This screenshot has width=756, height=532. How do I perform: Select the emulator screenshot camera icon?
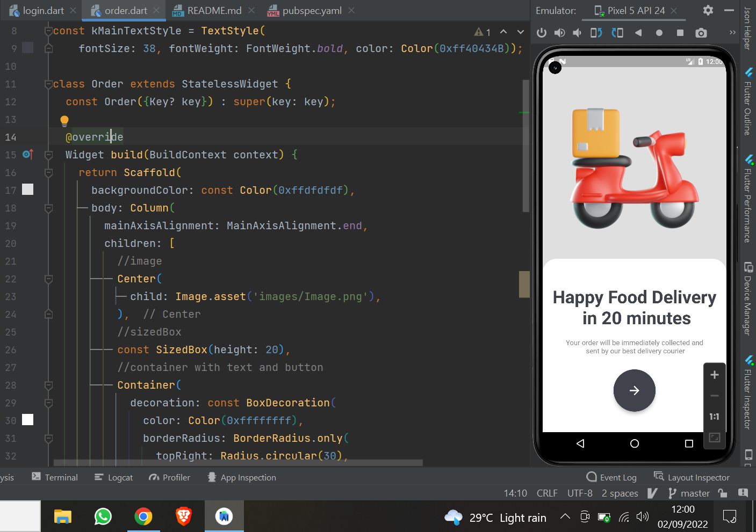pyautogui.click(x=701, y=33)
